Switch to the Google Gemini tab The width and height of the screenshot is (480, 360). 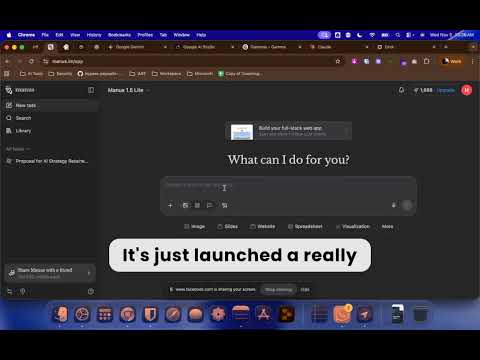click(137, 47)
